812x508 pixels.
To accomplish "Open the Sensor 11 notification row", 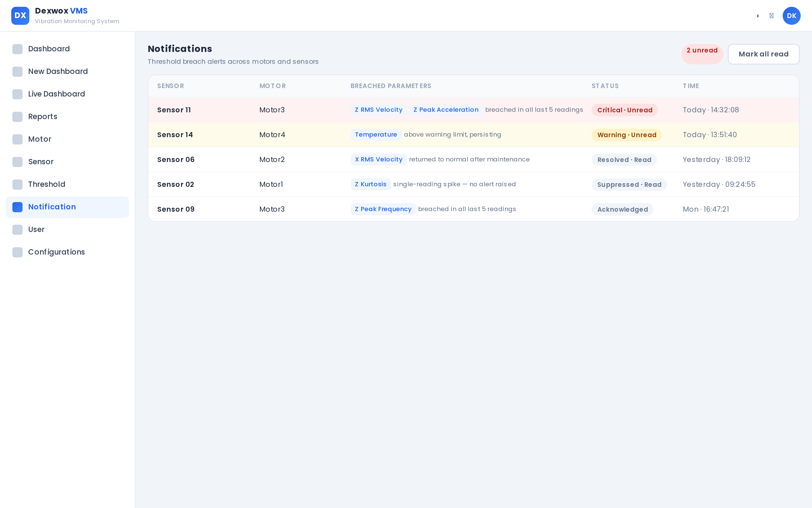I will [473, 110].
